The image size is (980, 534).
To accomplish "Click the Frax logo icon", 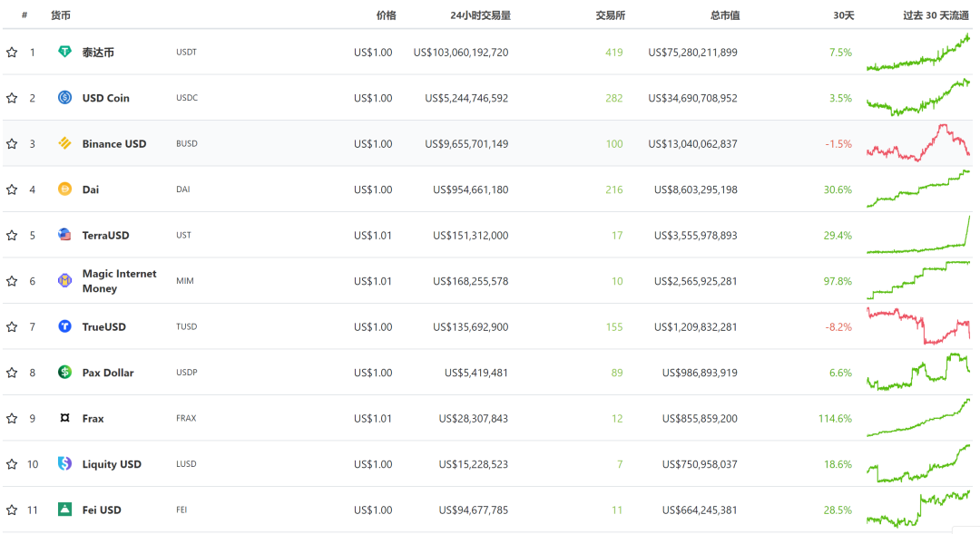I will point(64,418).
